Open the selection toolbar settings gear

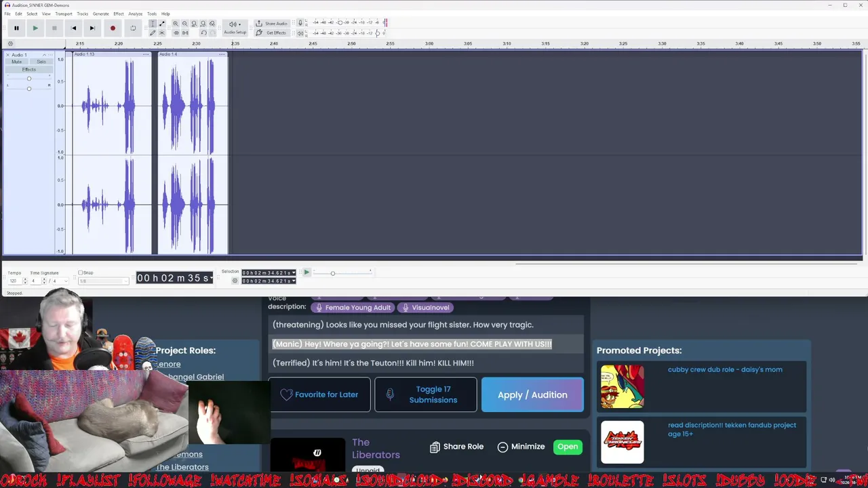pos(235,281)
